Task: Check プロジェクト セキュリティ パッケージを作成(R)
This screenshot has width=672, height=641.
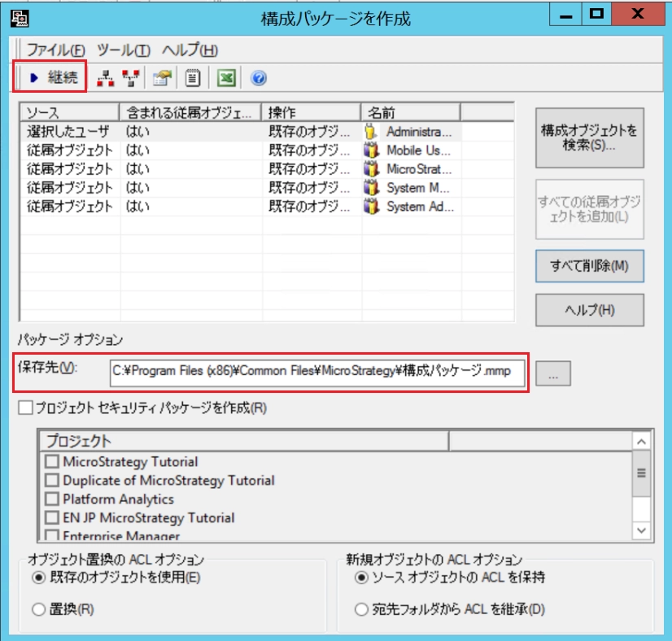Action: 25,408
